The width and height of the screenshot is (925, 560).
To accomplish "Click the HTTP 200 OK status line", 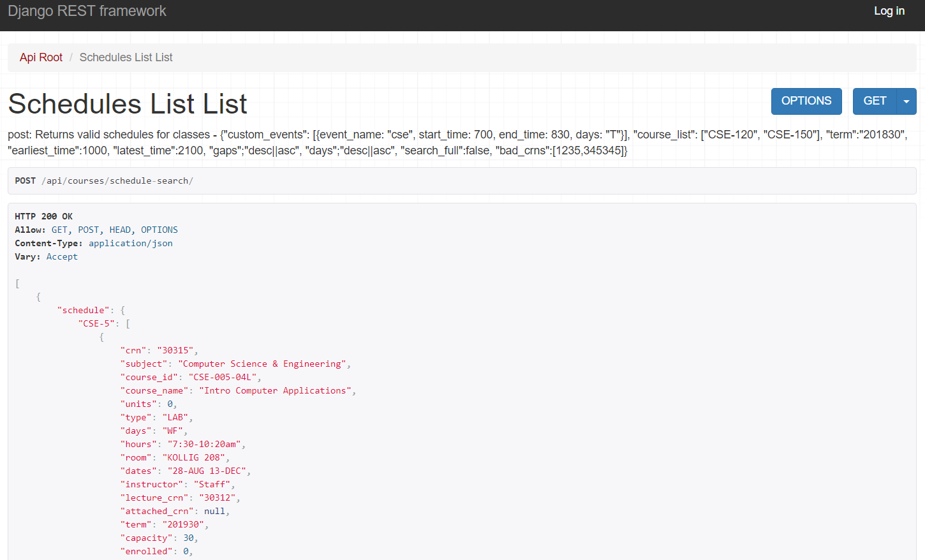I will [x=43, y=217].
